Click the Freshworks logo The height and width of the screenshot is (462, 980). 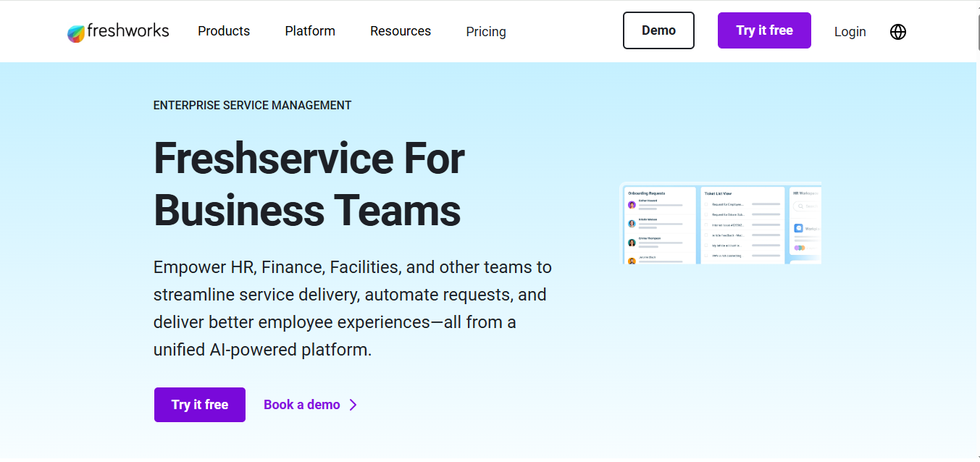(x=118, y=31)
